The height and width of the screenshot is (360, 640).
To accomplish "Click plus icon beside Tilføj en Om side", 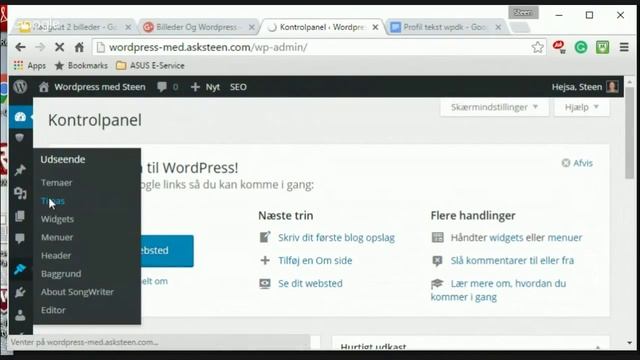I will (x=265, y=260).
